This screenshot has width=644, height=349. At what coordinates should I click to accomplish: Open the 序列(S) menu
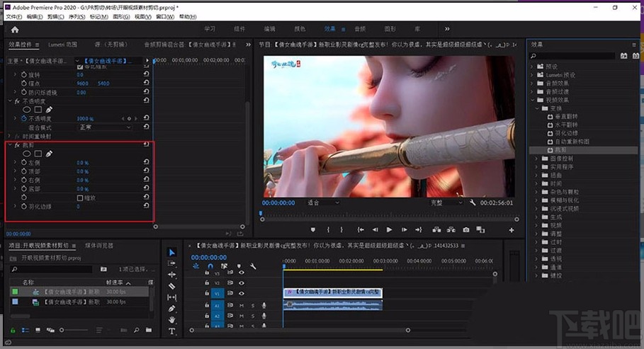77,16
